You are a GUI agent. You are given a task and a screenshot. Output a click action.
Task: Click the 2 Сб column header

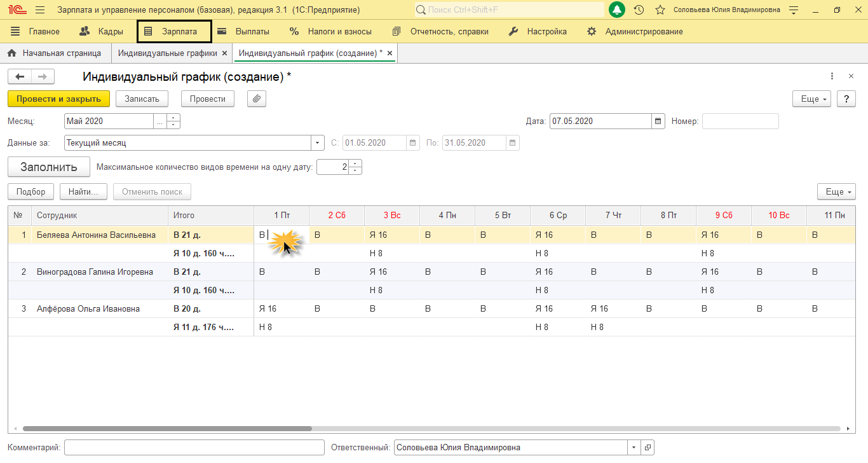(x=337, y=215)
